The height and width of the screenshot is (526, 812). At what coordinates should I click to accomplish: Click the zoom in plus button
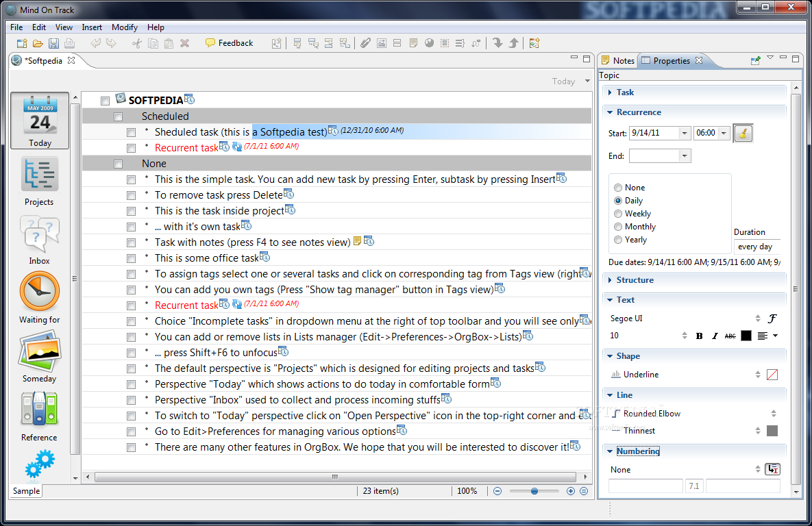(571, 491)
